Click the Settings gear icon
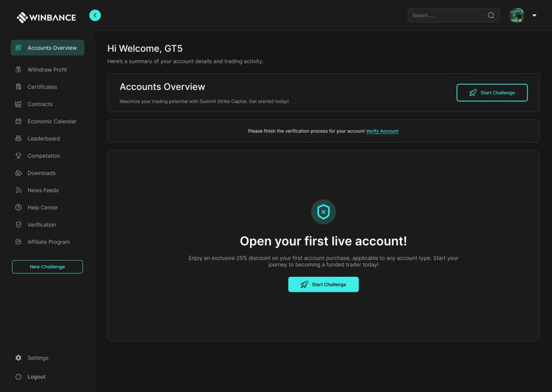The width and height of the screenshot is (552, 392). (18, 358)
